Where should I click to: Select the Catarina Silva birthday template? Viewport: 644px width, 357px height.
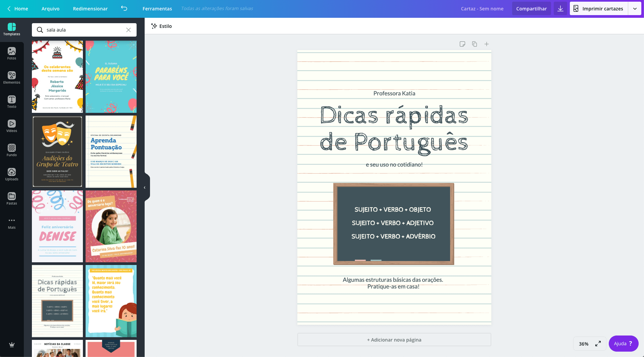tap(111, 226)
